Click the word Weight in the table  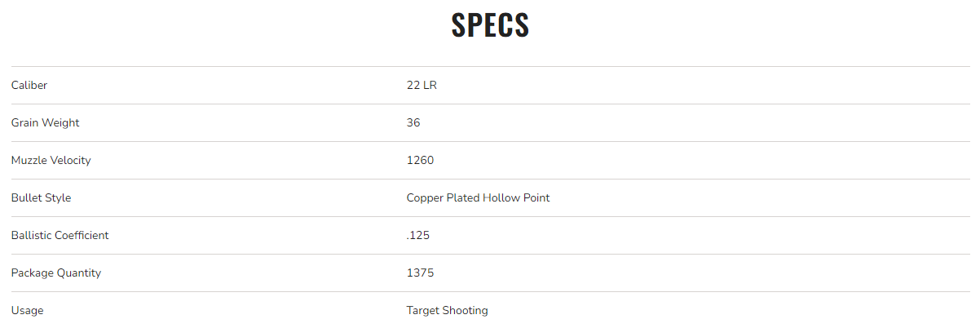pos(62,123)
